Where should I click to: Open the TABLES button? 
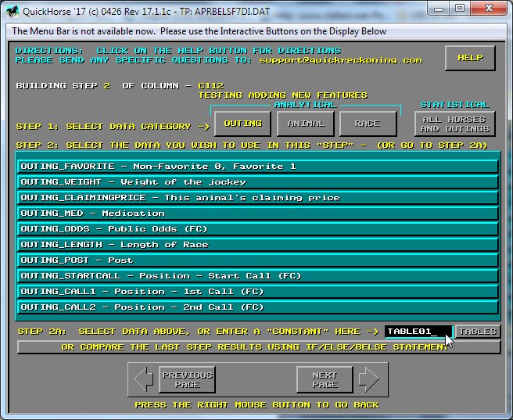pyautogui.click(x=477, y=332)
